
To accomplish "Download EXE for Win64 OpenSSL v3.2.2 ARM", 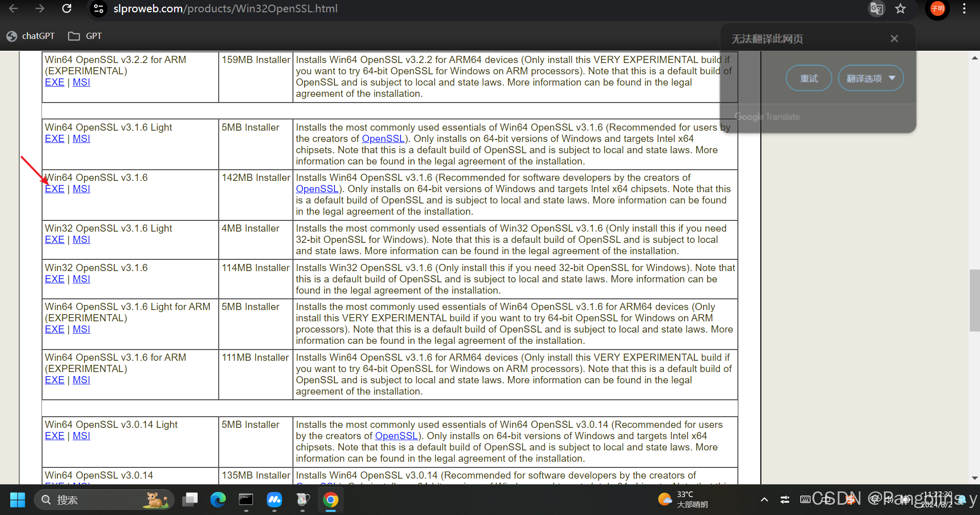I will click(55, 83).
